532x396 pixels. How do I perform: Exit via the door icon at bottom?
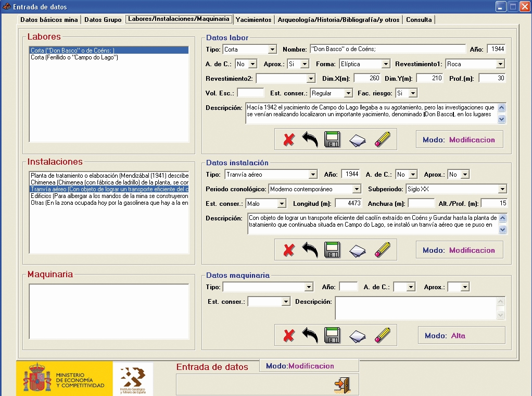pos(342,385)
